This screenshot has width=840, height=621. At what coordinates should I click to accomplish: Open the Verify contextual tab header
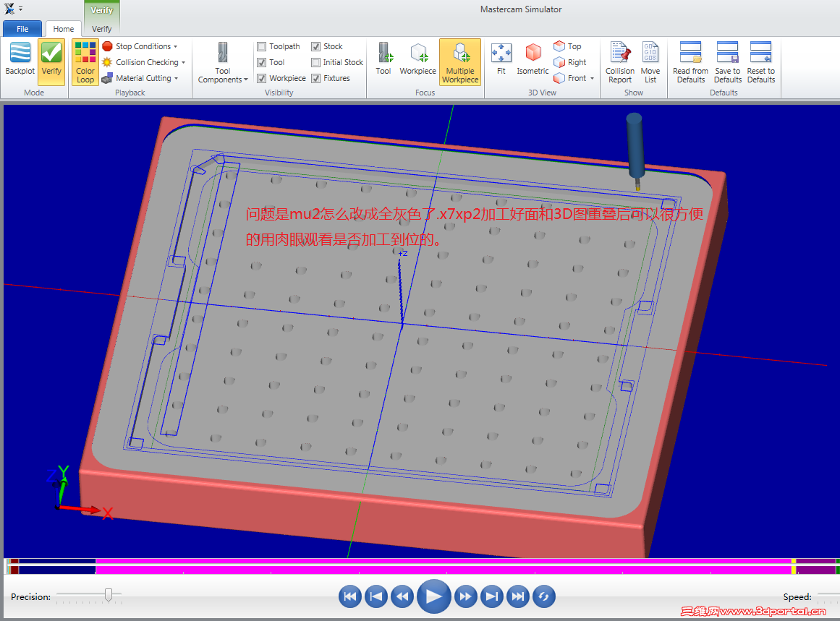tap(102, 10)
